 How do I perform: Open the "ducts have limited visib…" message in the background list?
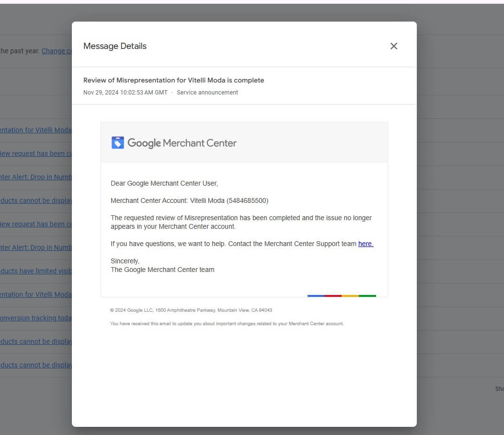tap(35, 271)
